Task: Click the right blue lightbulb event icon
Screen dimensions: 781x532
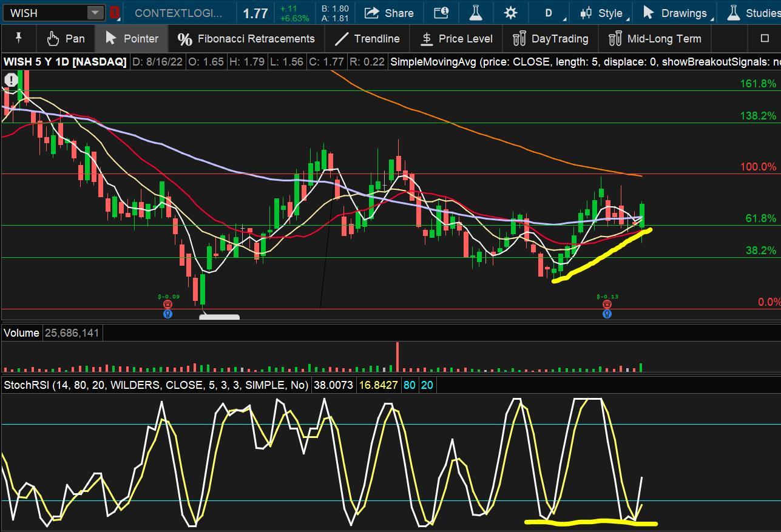Action: [607, 314]
